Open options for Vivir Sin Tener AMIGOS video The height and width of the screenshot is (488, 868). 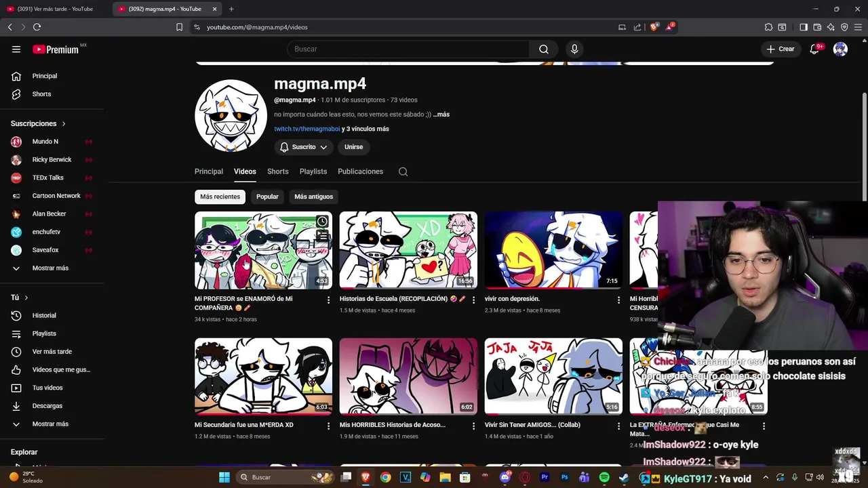618,426
